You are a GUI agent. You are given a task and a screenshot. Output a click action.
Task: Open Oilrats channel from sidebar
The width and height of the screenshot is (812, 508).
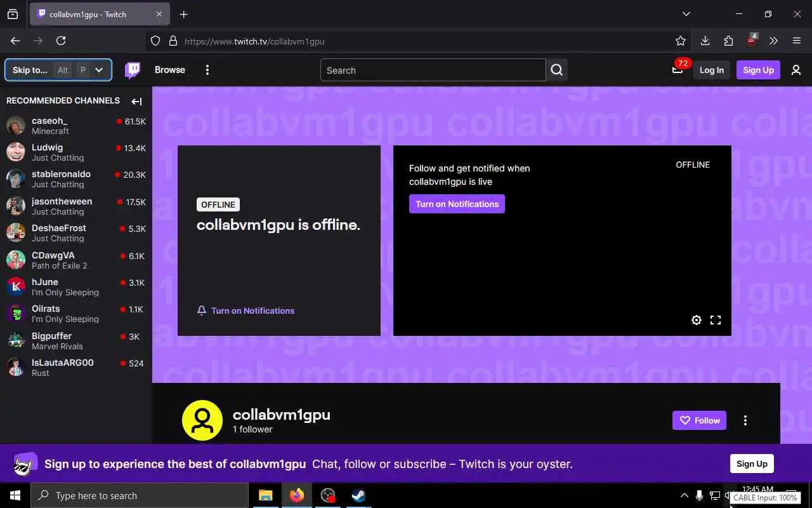(x=76, y=314)
